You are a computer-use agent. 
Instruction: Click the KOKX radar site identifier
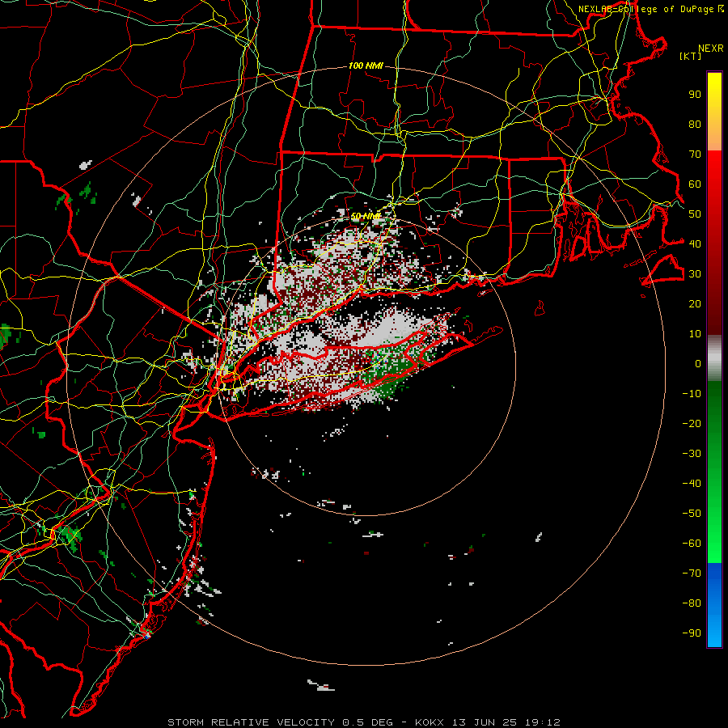430,722
